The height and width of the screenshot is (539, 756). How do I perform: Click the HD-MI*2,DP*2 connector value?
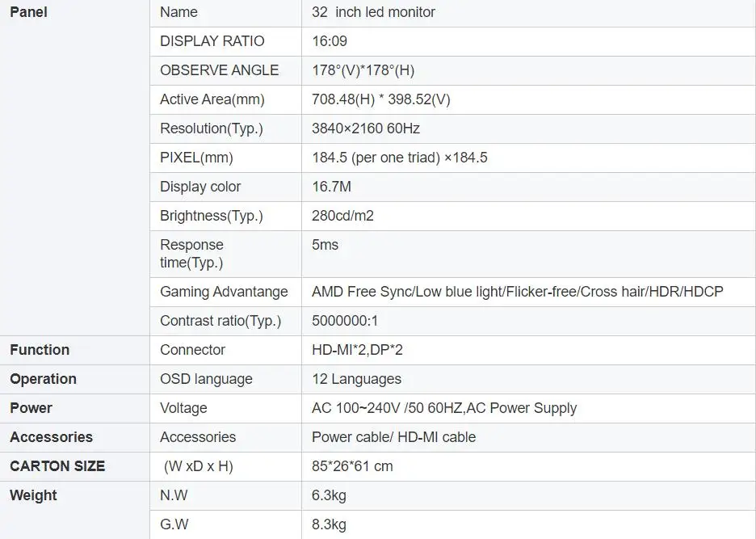coord(359,350)
